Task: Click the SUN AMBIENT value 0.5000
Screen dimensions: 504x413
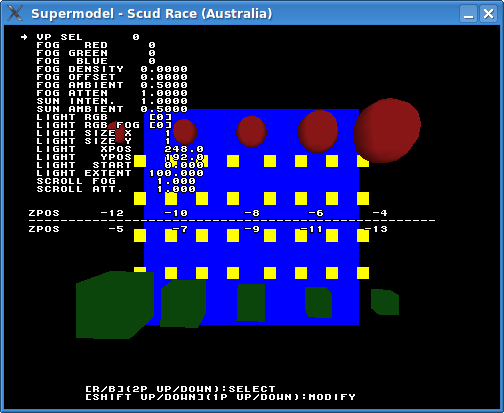Action: click(x=164, y=109)
